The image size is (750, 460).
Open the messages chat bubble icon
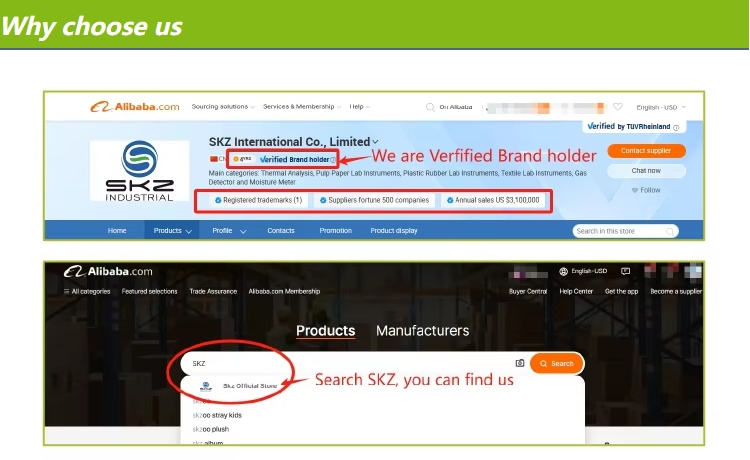[625, 272]
